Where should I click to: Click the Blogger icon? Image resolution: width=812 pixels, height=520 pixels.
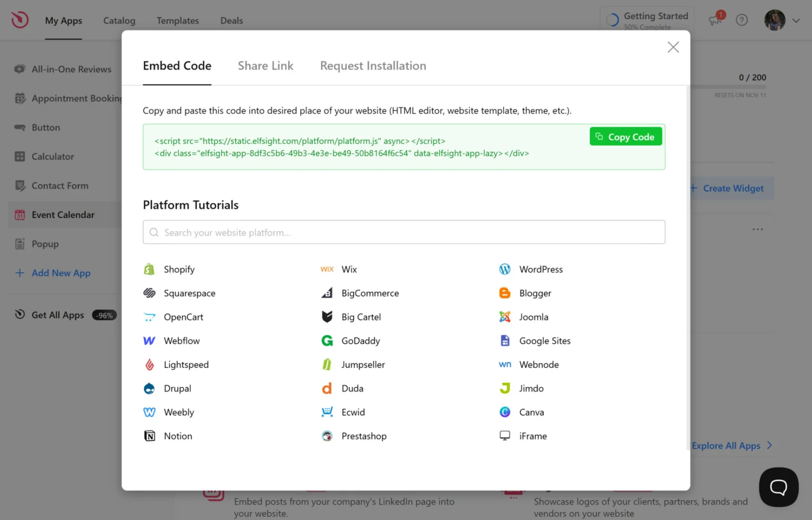coord(505,293)
